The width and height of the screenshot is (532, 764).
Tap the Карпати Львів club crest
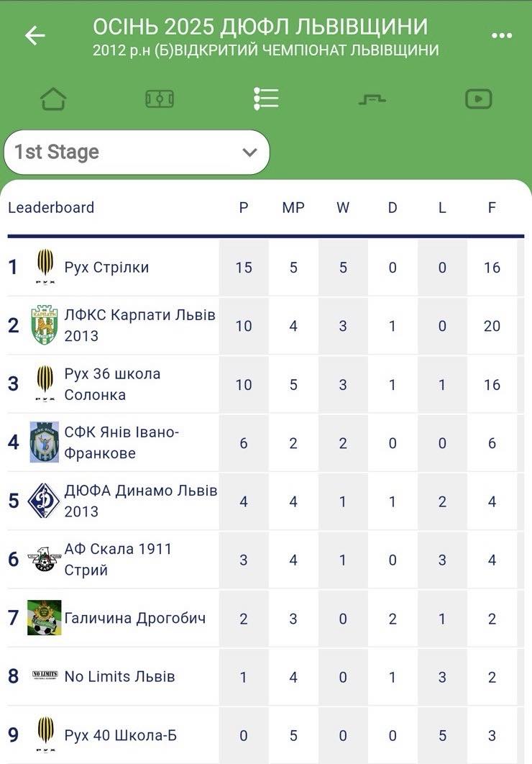[x=45, y=326]
